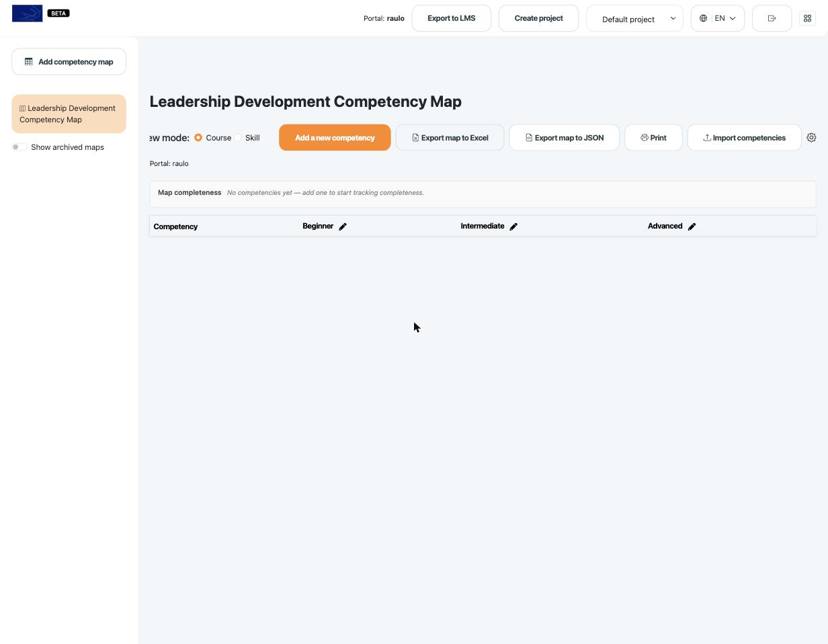This screenshot has width=828, height=644.
Task: Click the BETA badge
Action: pos(58,13)
